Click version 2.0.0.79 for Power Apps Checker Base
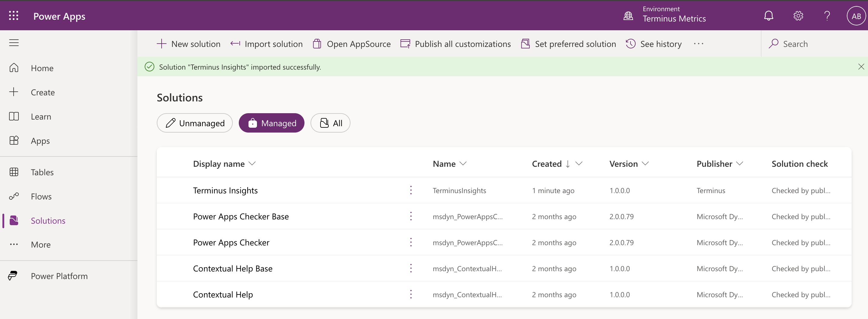The height and width of the screenshot is (319, 868). (621, 217)
